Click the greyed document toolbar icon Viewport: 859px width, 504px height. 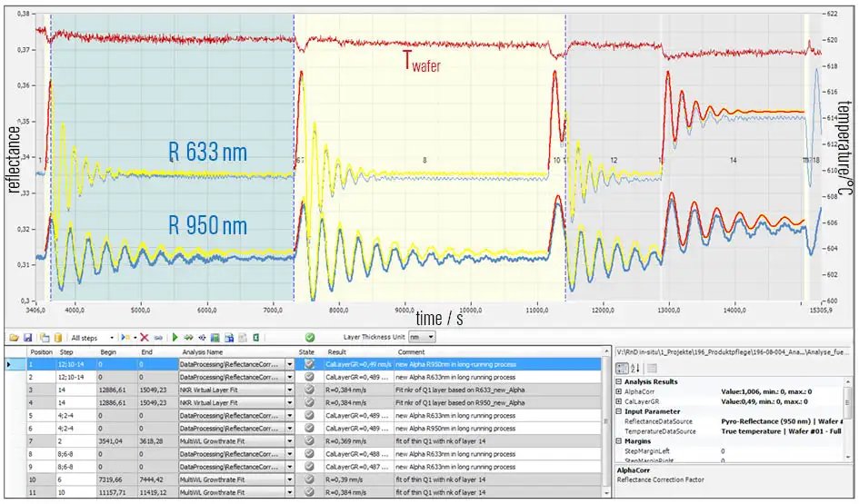[x=243, y=338]
